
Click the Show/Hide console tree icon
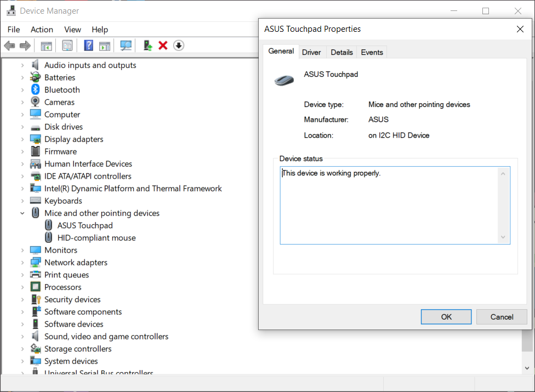46,45
